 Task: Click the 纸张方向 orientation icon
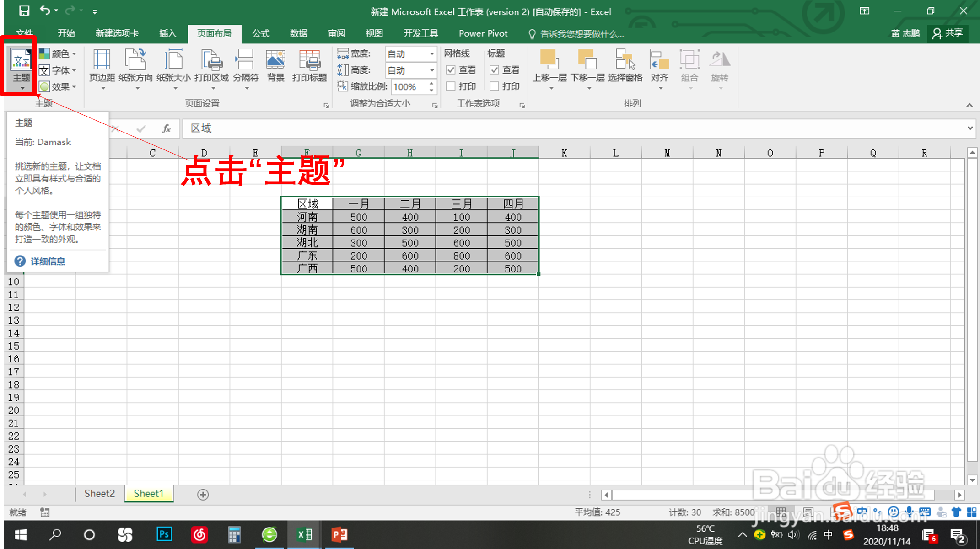pyautogui.click(x=135, y=66)
